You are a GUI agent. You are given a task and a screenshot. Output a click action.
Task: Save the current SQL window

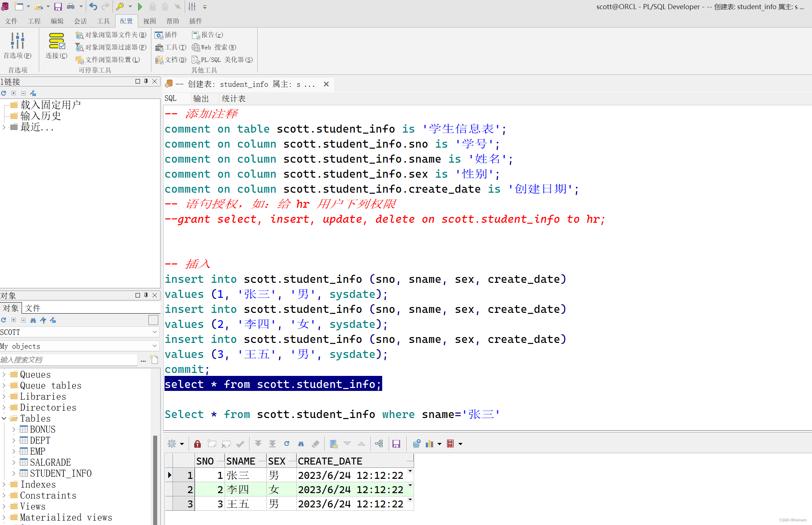tap(58, 7)
